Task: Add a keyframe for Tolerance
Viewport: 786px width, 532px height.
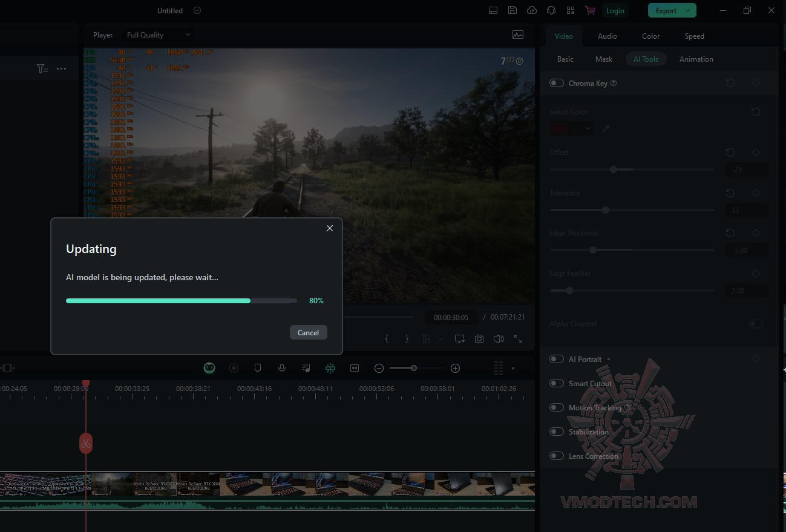Action: pos(756,193)
